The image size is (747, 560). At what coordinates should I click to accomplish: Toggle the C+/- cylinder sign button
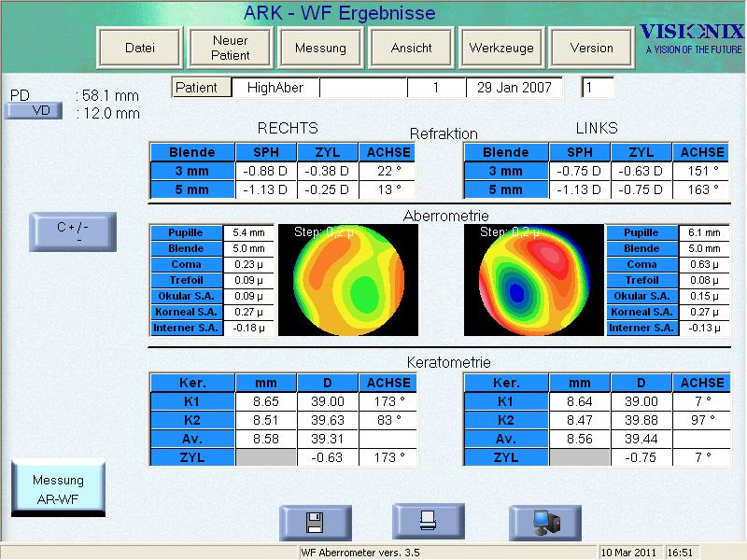[73, 231]
